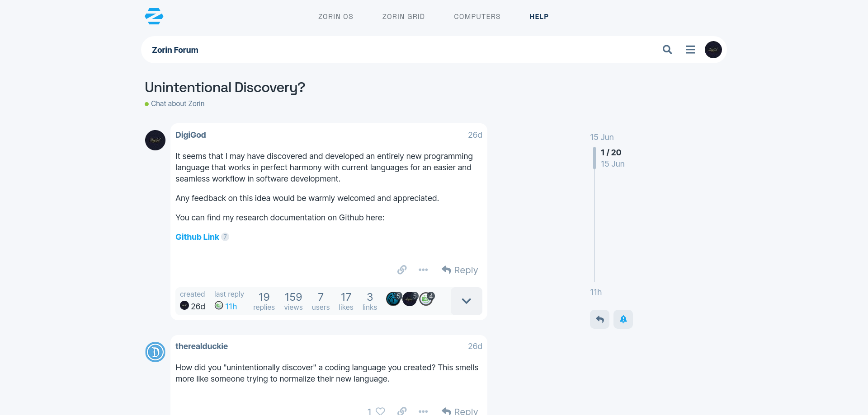Click the Zorin logo icon

coord(154,16)
